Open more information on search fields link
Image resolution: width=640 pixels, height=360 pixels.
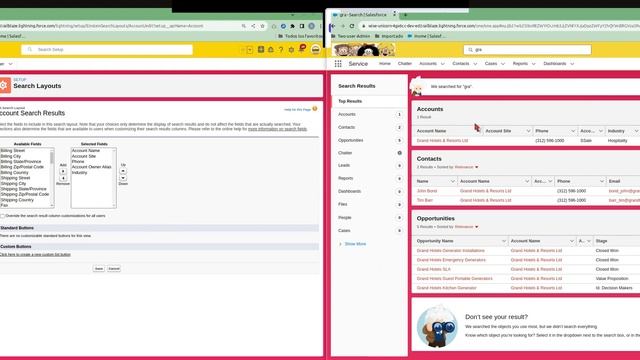(x=278, y=129)
